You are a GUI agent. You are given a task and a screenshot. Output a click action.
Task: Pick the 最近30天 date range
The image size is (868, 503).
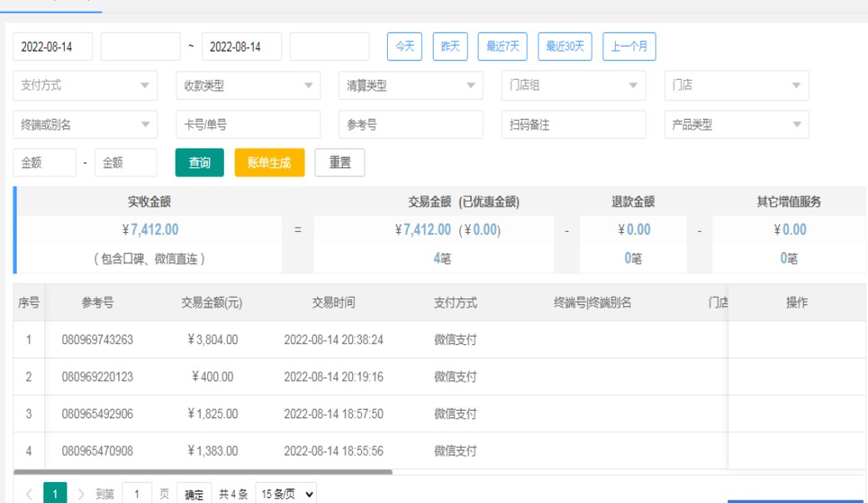click(565, 47)
